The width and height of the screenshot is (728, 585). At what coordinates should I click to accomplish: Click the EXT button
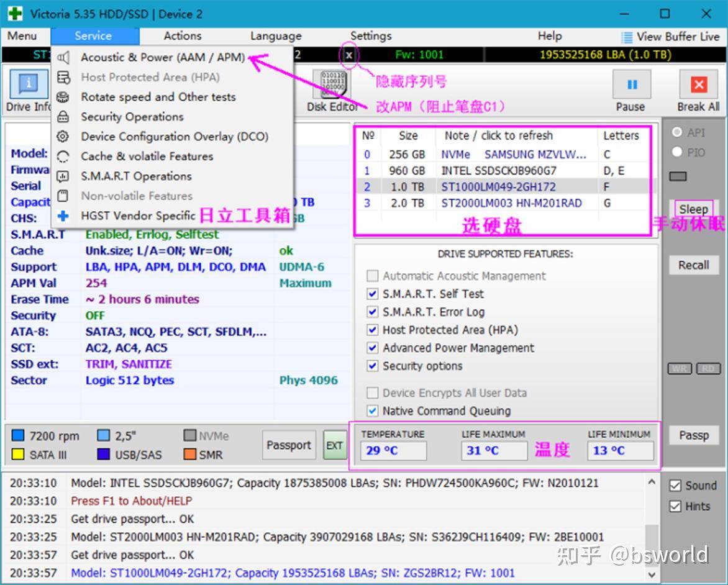335,445
